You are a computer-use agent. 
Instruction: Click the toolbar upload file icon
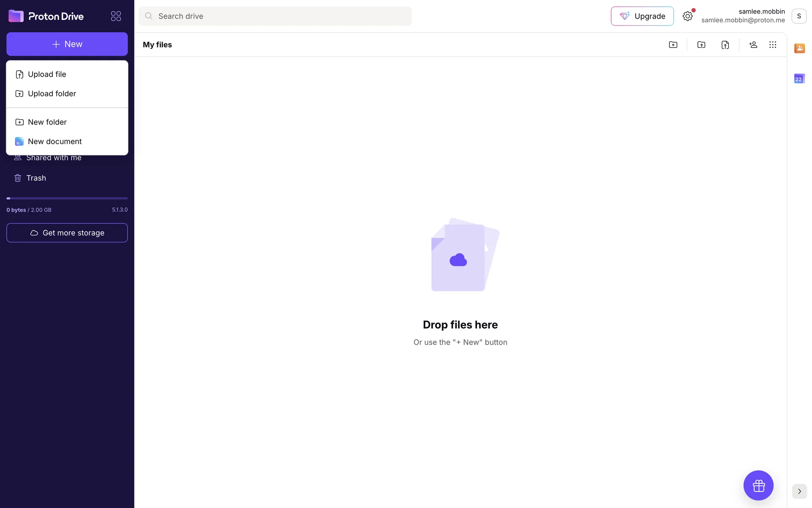pos(725,45)
